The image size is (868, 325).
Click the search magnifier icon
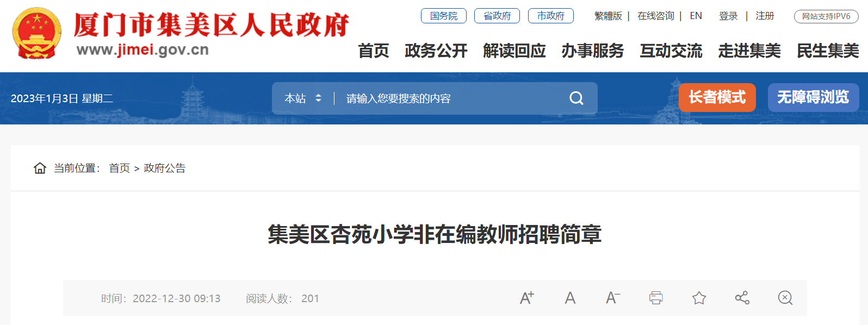576,98
